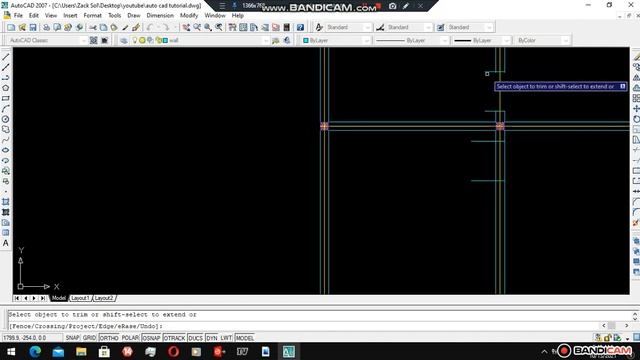Image resolution: width=640 pixels, height=360 pixels.
Task: Select the Circle tool
Action: click(6, 119)
